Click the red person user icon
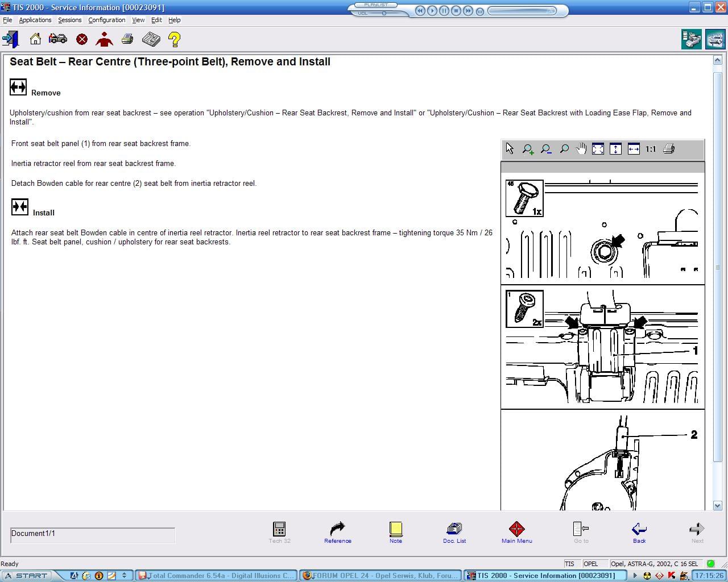Image resolution: width=728 pixels, height=582 pixels. (x=104, y=39)
